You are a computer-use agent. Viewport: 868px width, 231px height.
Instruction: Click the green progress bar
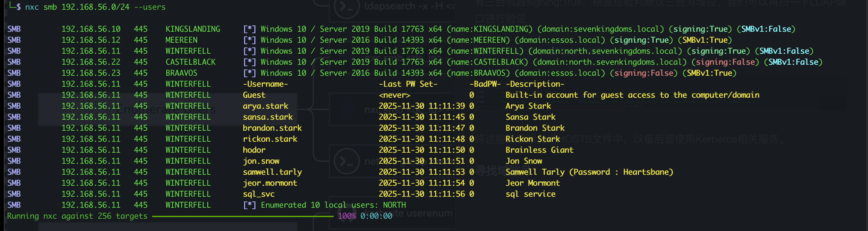[243, 216]
